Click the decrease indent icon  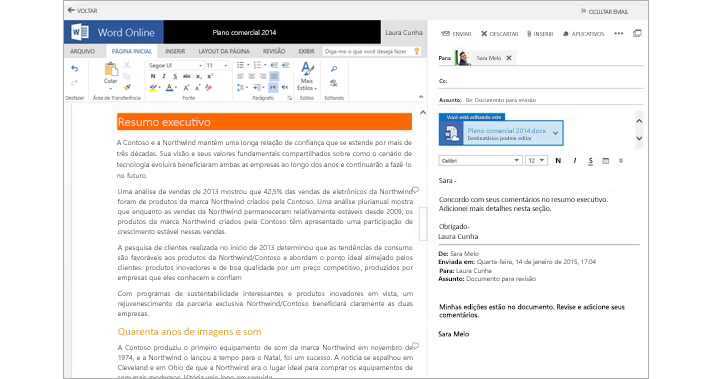[x=274, y=65]
